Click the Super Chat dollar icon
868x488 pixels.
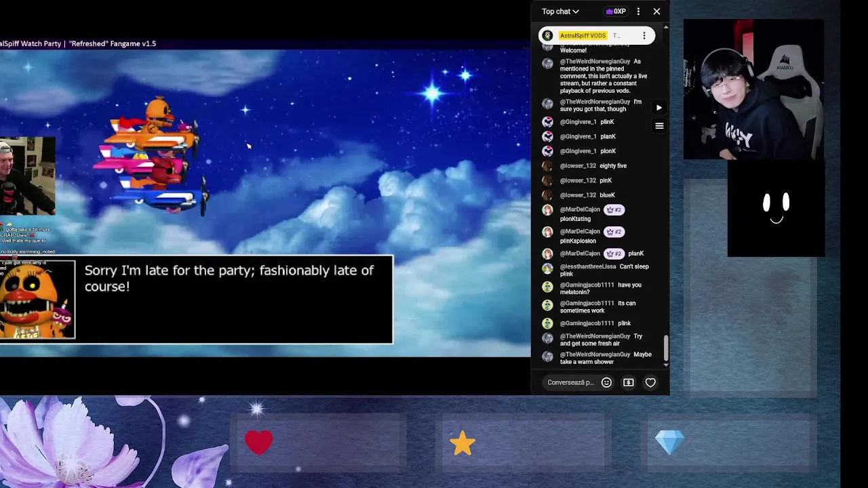[629, 383]
